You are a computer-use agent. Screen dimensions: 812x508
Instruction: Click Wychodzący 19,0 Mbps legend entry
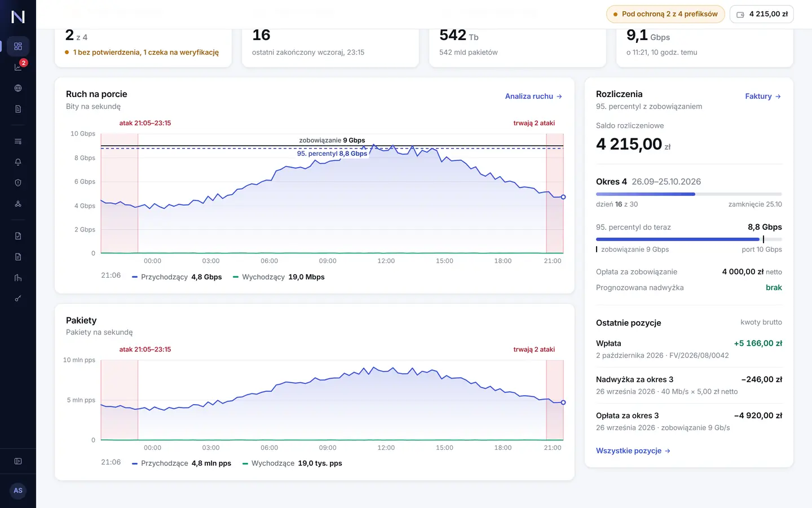[x=279, y=277]
